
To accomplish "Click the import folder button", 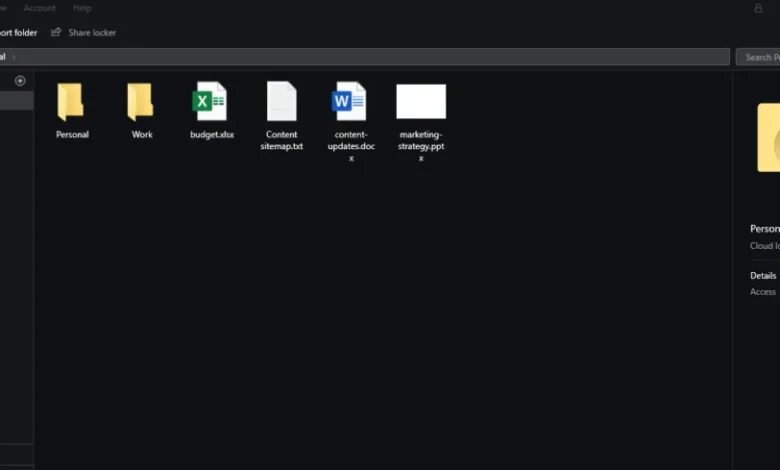I will click(18, 32).
